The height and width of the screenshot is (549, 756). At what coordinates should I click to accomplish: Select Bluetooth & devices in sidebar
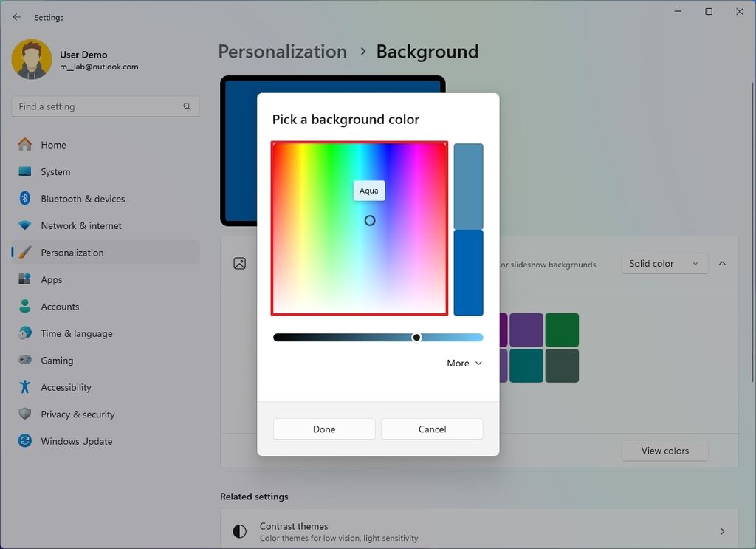pos(81,198)
